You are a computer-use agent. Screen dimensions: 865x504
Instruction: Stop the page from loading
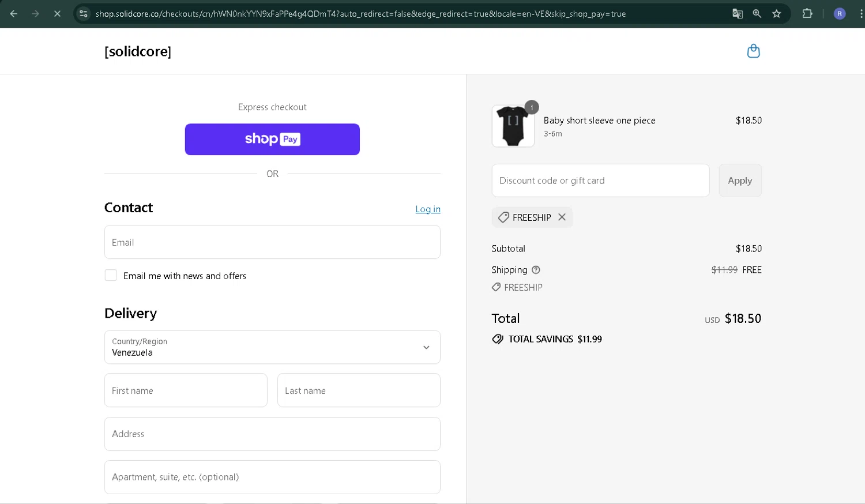coord(57,14)
